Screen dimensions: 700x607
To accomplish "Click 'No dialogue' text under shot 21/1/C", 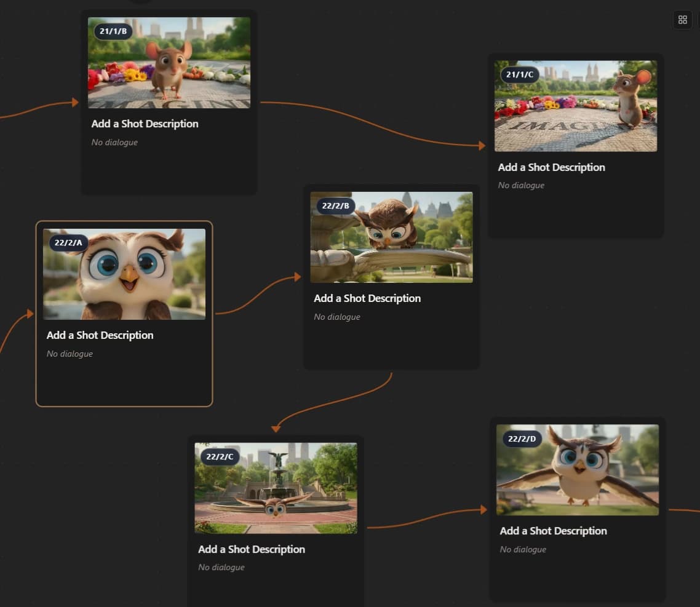I will [521, 185].
